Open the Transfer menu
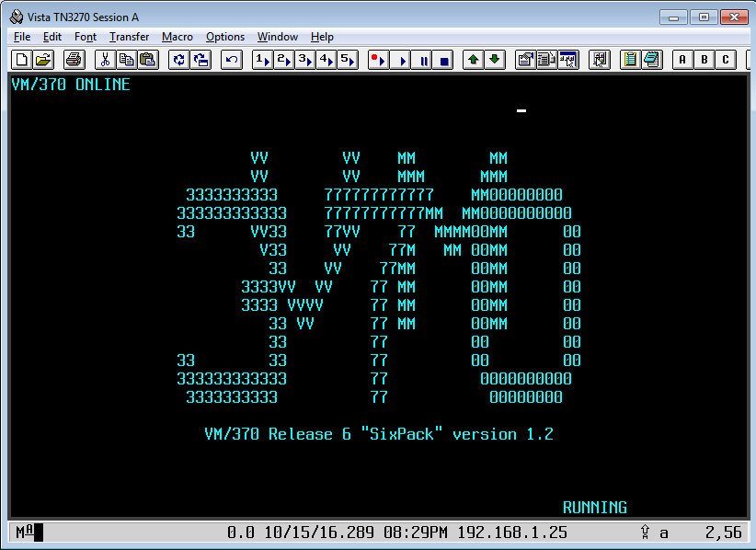 129,37
